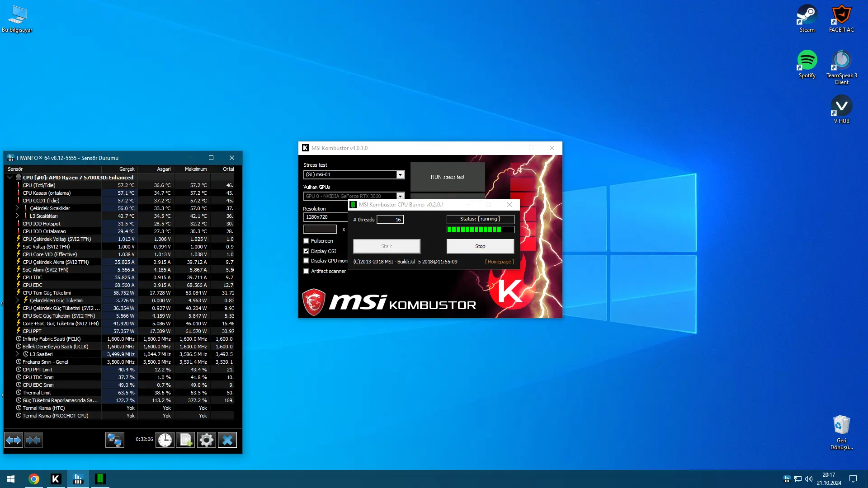
Task: Open HWiNFO sensor settings gear
Action: [207, 440]
